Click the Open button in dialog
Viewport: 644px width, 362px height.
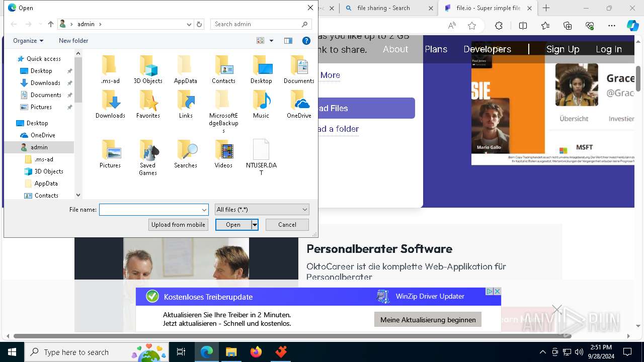tap(233, 225)
